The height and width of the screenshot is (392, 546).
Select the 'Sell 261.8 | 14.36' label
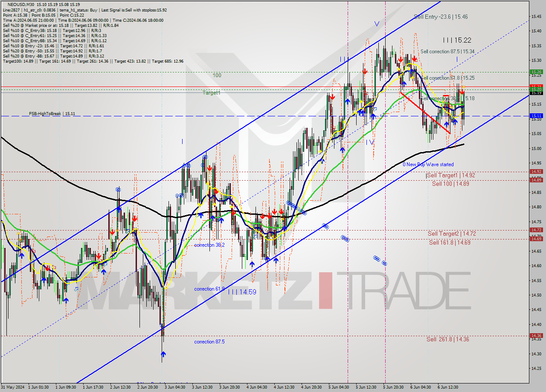448,340
